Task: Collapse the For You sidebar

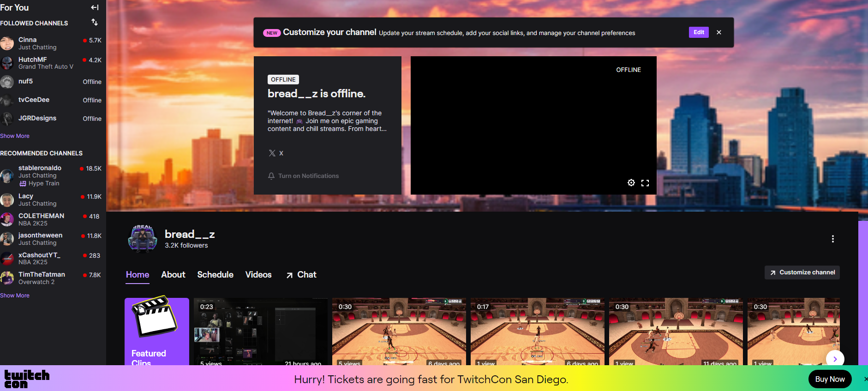Action: pyautogui.click(x=95, y=7)
